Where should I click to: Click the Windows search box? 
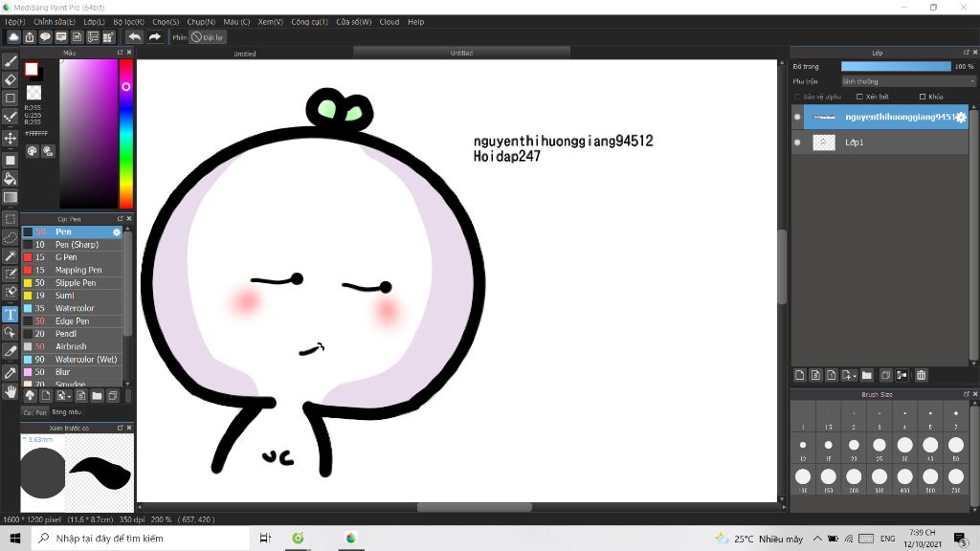(141, 538)
